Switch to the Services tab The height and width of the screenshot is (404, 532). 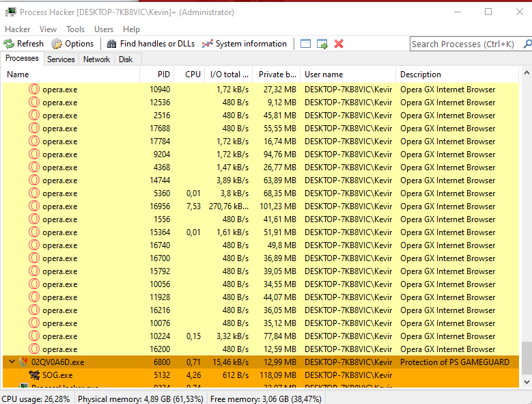click(61, 59)
